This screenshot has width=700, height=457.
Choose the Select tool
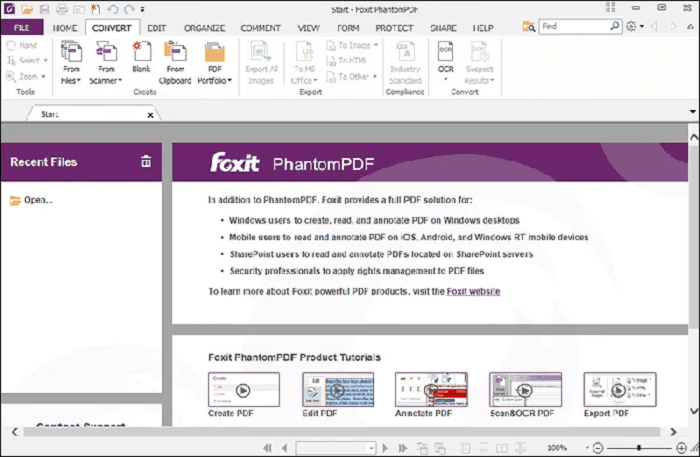27,60
